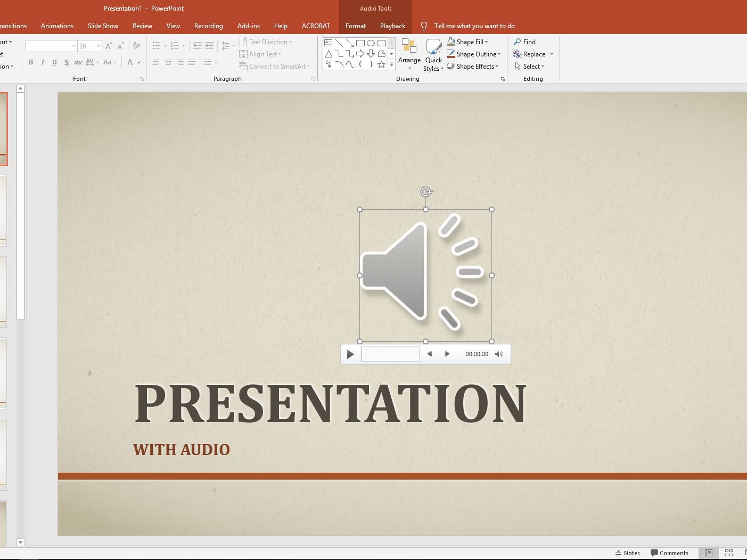Expand shapes gallery More arrow
Image resolution: width=747 pixels, height=560 pixels.
[392, 64]
